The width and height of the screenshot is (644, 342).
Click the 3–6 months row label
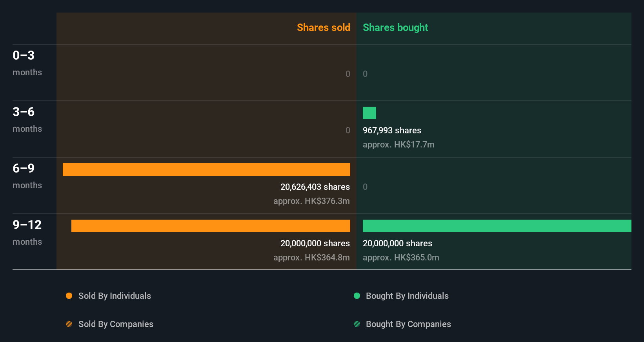(27, 119)
